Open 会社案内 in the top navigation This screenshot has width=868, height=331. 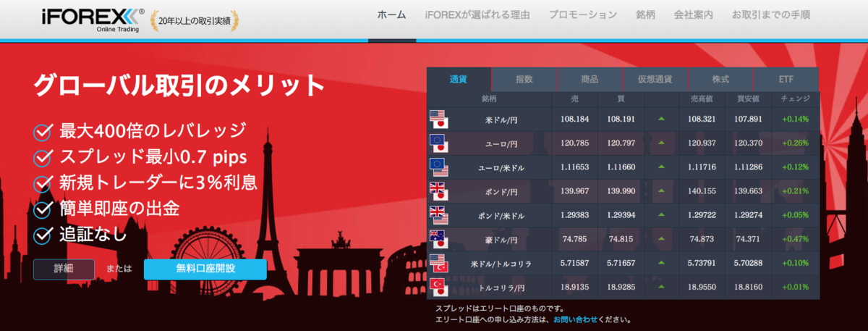point(693,14)
